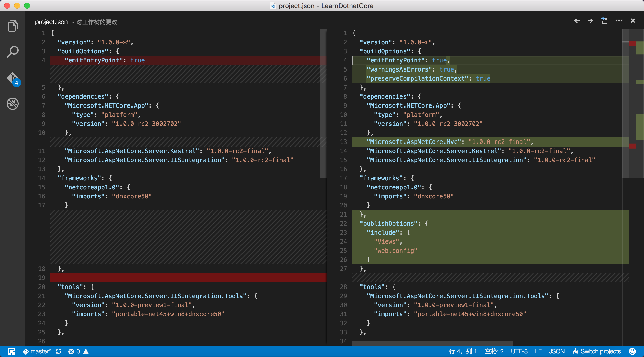Click the red emitEntryPoint line in left pane
Image resolution: width=644 pixels, height=357 pixels.
point(188,60)
